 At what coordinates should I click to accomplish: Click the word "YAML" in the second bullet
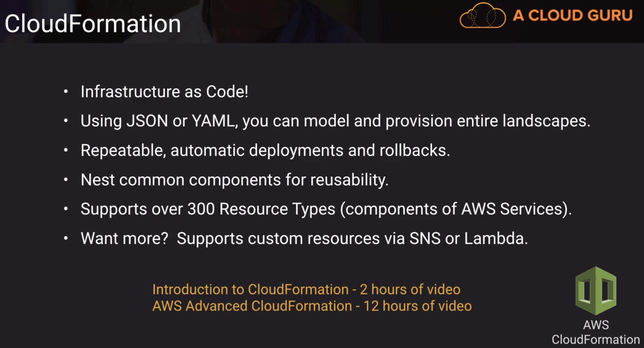coord(213,121)
